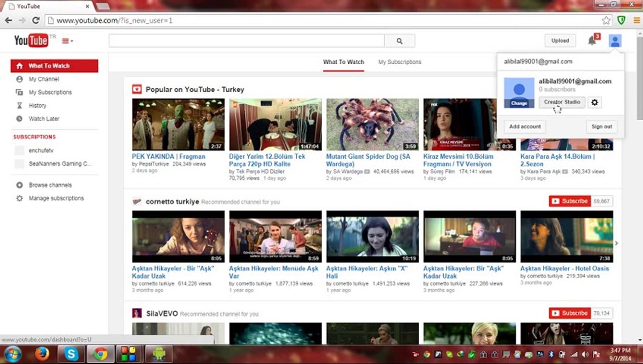Open the notifications bell
643x364 pixels.
click(x=592, y=40)
